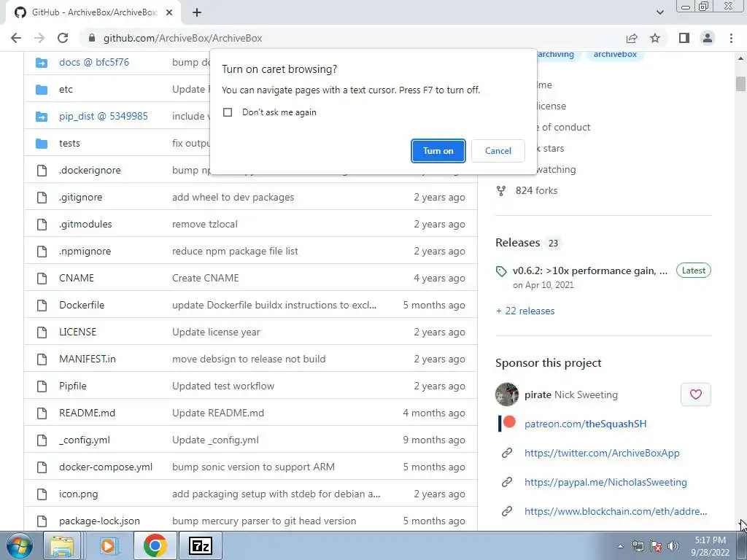747x560 pixels.
Task: Open the .dockerignore file
Action: (x=90, y=171)
